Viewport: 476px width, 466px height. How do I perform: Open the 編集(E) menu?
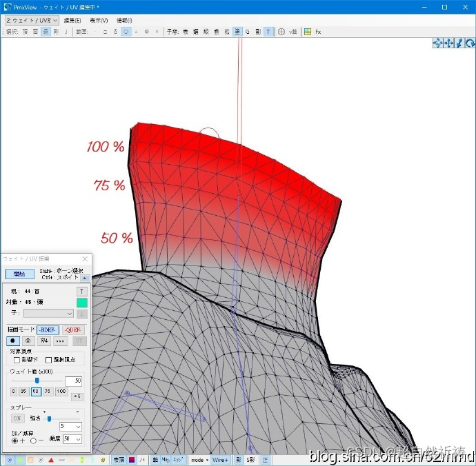[72, 21]
